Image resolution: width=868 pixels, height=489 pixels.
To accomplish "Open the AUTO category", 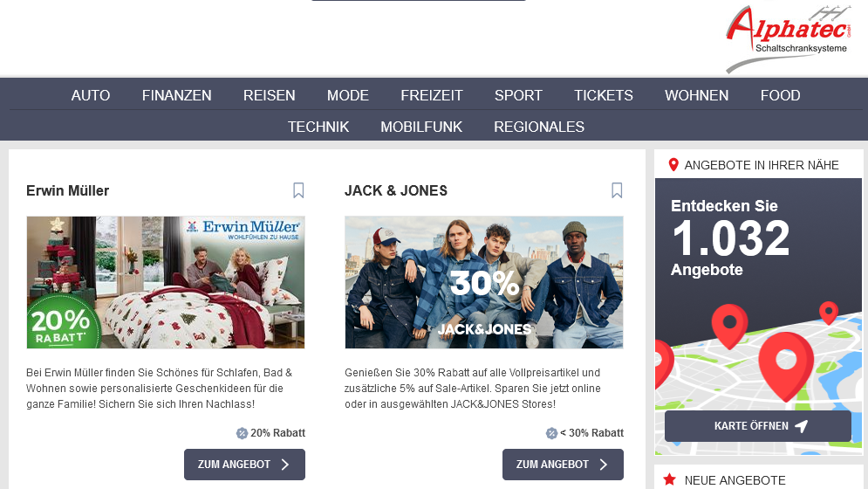I will coord(91,95).
